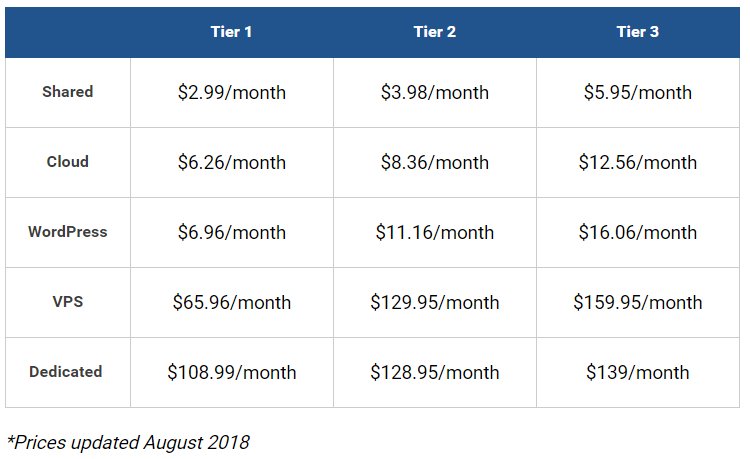Click the Prices updated August 2018 note

coord(128,443)
